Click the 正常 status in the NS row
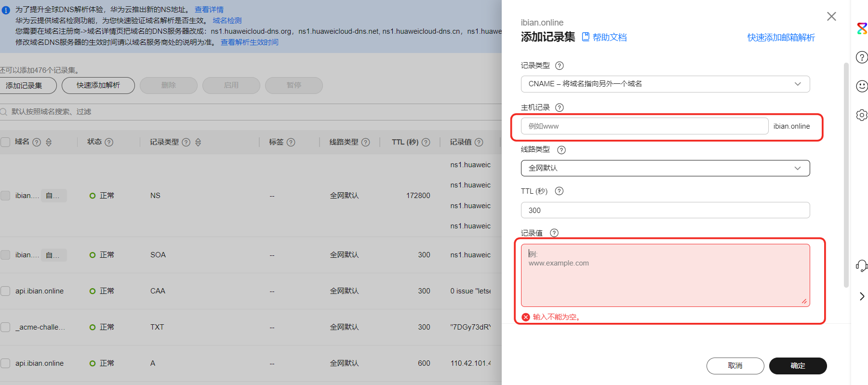The image size is (868, 385). pyautogui.click(x=102, y=196)
